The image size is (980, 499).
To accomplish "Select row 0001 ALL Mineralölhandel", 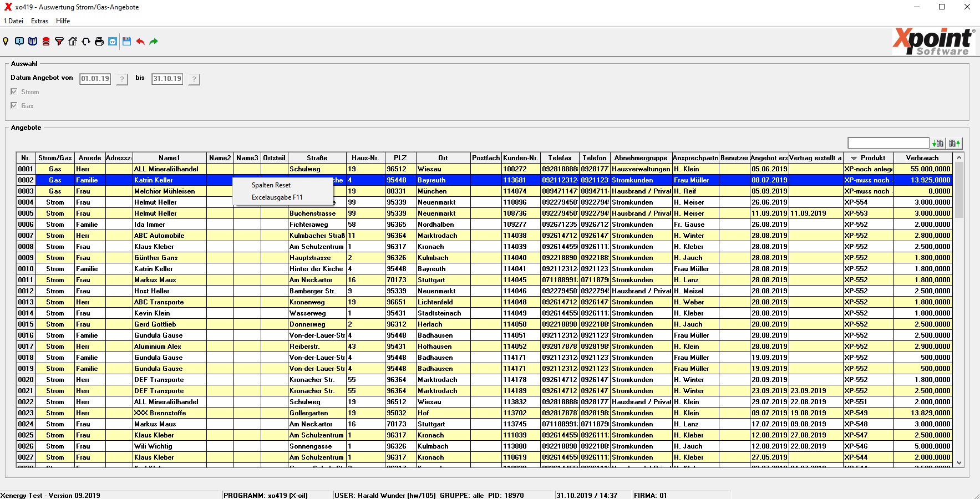I will [484, 169].
